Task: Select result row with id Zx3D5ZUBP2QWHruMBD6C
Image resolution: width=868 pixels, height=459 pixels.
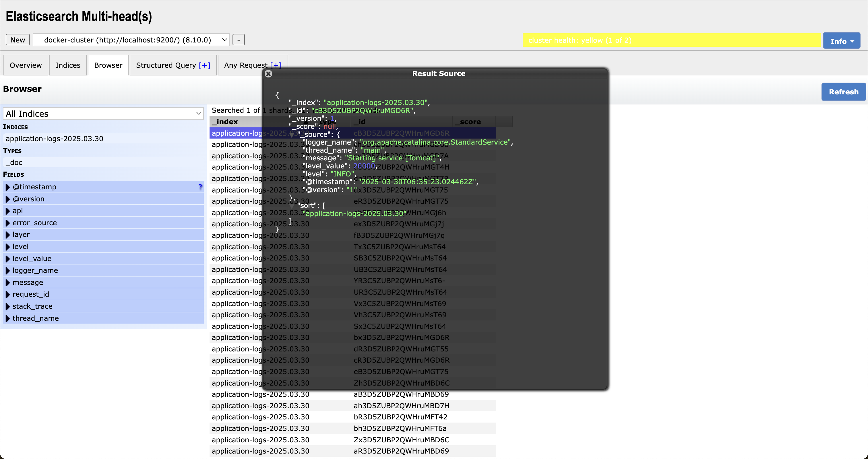Action: [352, 440]
